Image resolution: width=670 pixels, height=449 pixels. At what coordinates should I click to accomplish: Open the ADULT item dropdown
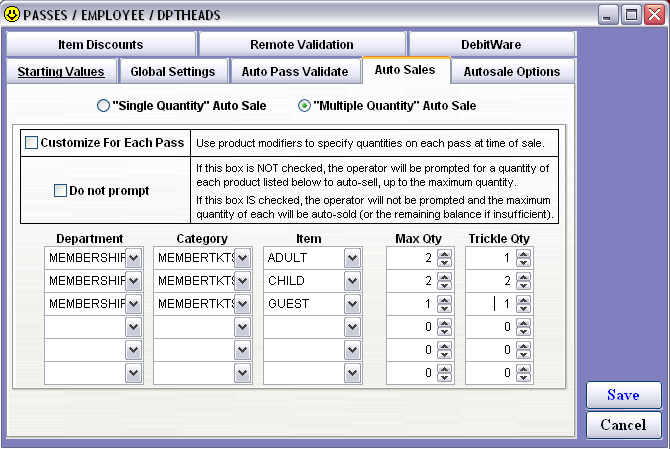point(353,258)
